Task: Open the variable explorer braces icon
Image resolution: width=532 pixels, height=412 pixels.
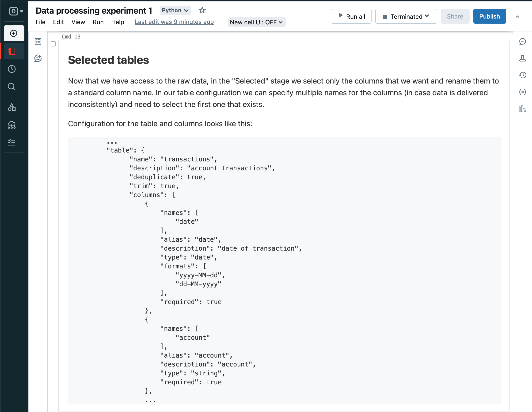Action: point(522,92)
